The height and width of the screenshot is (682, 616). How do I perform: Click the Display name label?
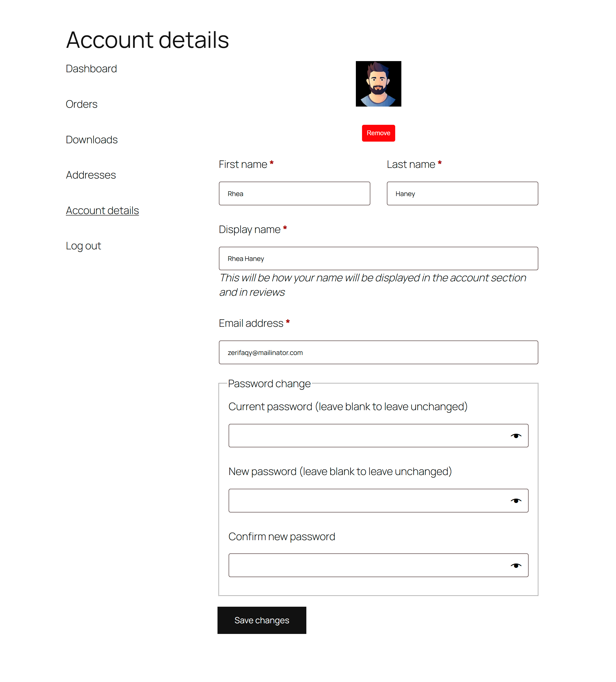pyautogui.click(x=253, y=230)
